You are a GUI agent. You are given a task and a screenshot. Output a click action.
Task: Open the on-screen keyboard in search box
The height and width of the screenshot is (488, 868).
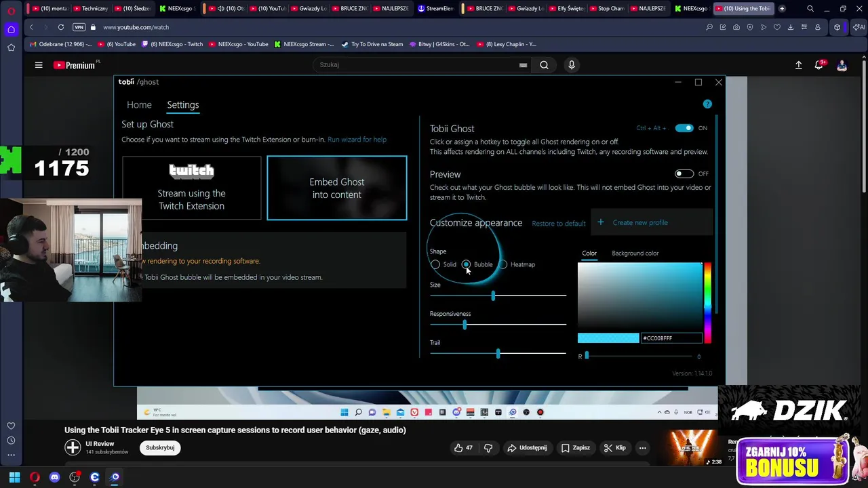click(523, 65)
